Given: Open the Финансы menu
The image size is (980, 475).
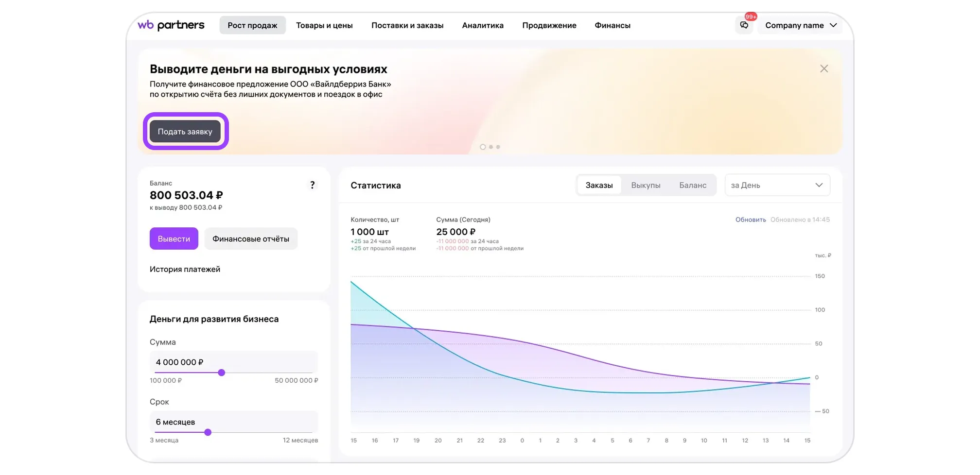Looking at the screenshot, I should pos(612,25).
